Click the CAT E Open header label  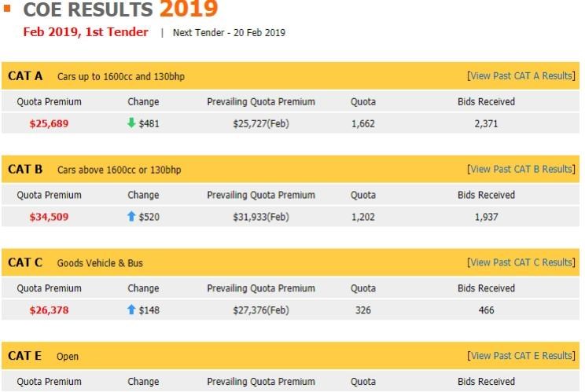pyautogui.click(x=68, y=356)
